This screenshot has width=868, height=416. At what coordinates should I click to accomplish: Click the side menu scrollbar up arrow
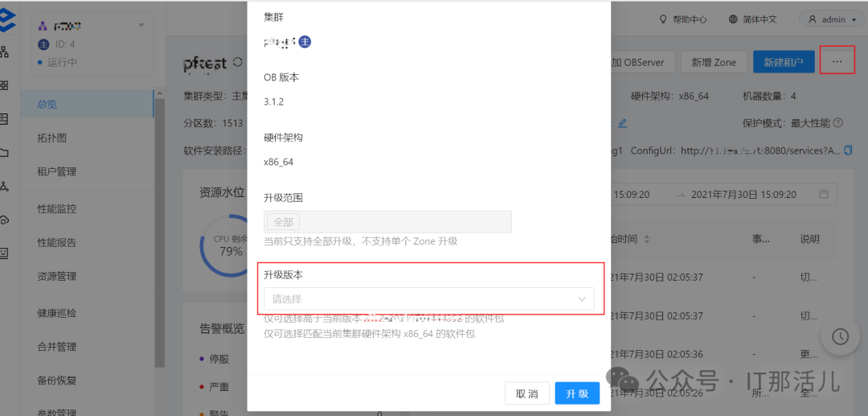tap(159, 93)
